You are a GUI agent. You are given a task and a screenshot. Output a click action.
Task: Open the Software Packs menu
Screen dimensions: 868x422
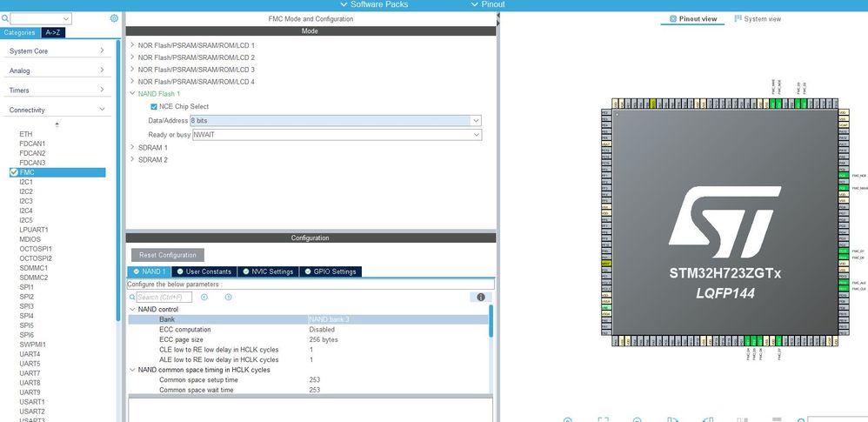[x=374, y=4]
